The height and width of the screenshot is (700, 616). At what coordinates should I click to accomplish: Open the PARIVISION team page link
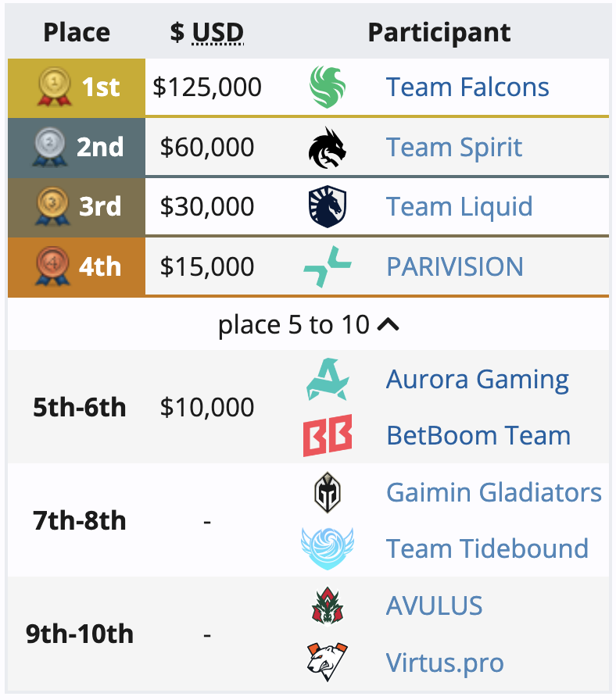point(455,266)
